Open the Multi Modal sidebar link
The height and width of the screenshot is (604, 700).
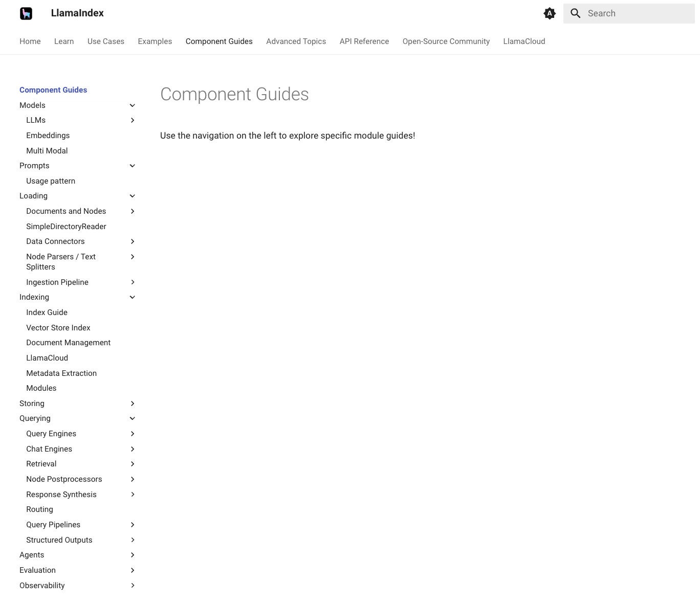pos(47,151)
